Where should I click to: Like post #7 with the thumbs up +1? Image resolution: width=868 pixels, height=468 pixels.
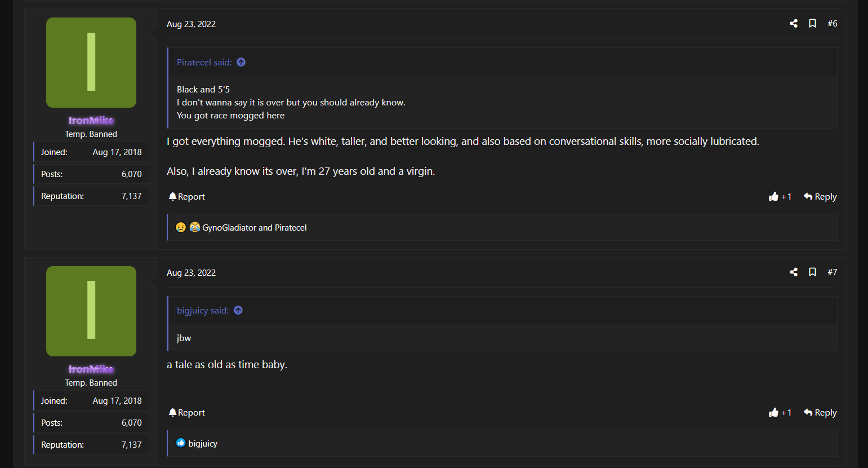[780, 413]
